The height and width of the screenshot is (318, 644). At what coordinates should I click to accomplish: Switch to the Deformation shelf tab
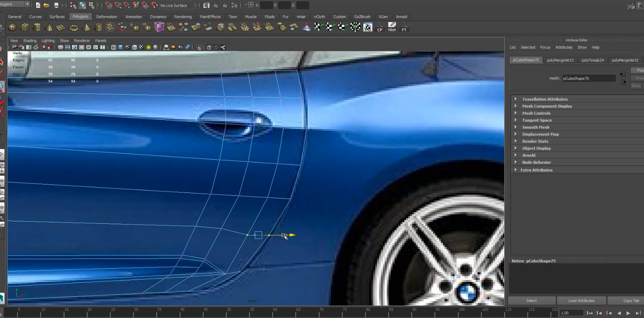click(x=107, y=17)
